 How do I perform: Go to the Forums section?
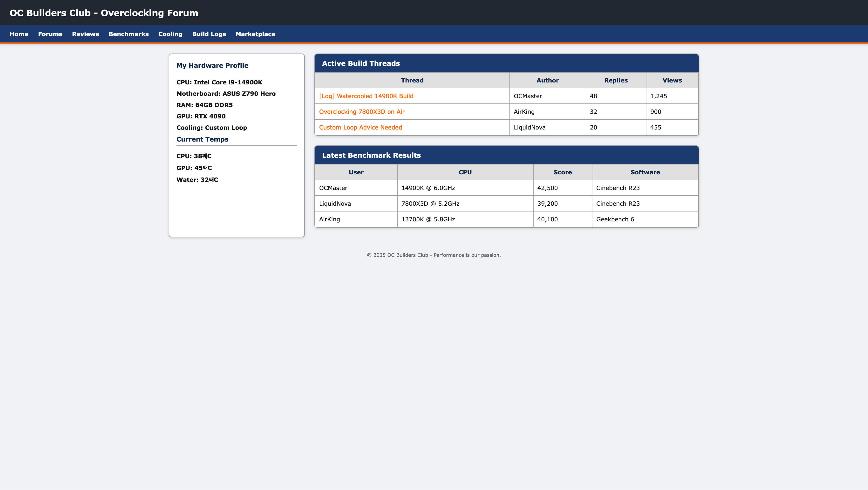[50, 34]
